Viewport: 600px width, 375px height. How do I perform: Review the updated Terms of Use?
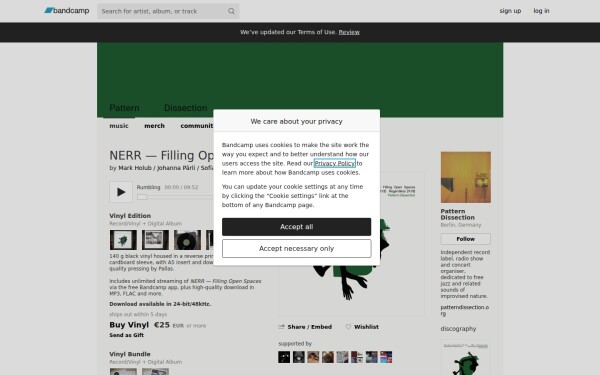coord(349,32)
